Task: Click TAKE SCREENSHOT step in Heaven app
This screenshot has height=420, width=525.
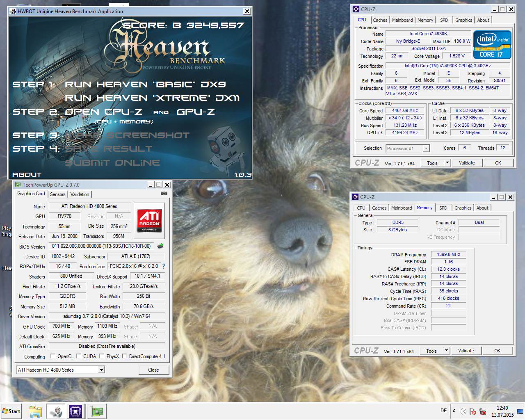Action: click(x=128, y=135)
